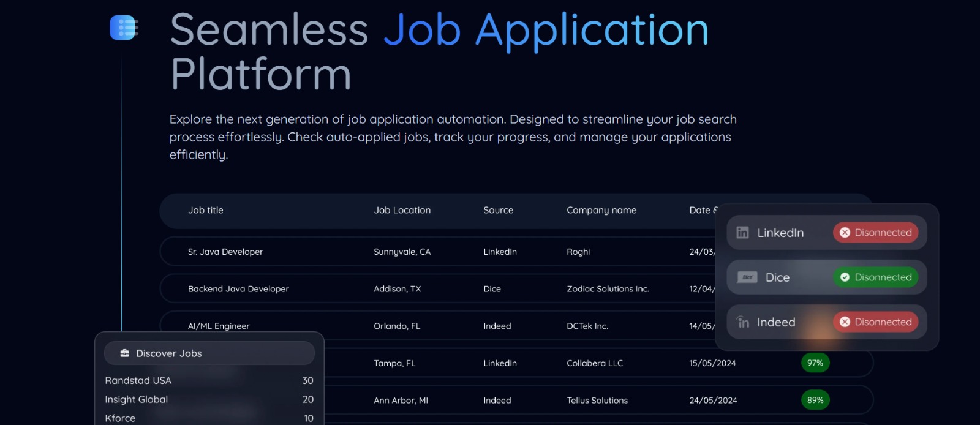This screenshot has width=980, height=425.
Task: Click the Dice logo icon in connections panel
Action: pyautogui.click(x=747, y=277)
